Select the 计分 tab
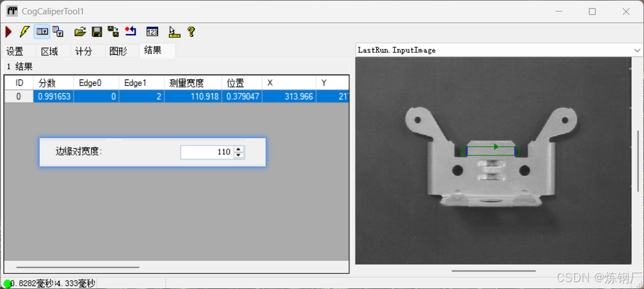Viewport: 644px width, 289px height. coord(84,51)
